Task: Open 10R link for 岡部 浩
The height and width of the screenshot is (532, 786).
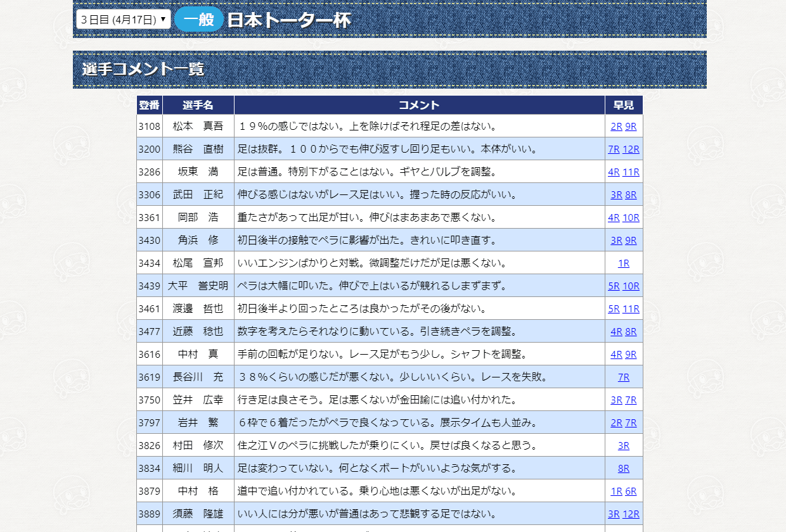Action: coord(631,217)
